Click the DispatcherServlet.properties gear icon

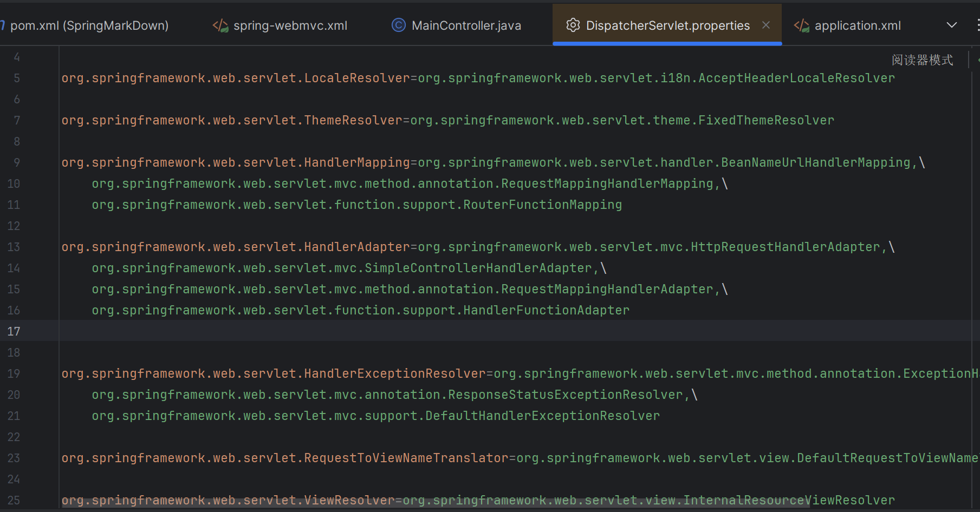tap(573, 25)
